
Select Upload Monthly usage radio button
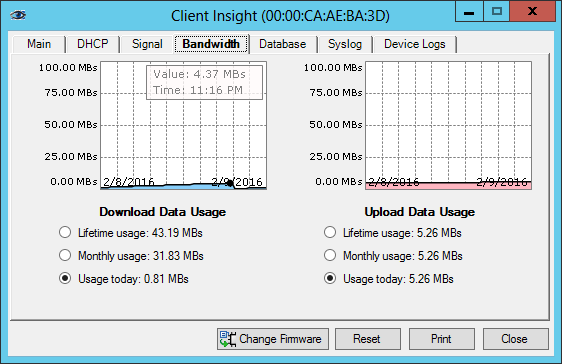[330, 255]
